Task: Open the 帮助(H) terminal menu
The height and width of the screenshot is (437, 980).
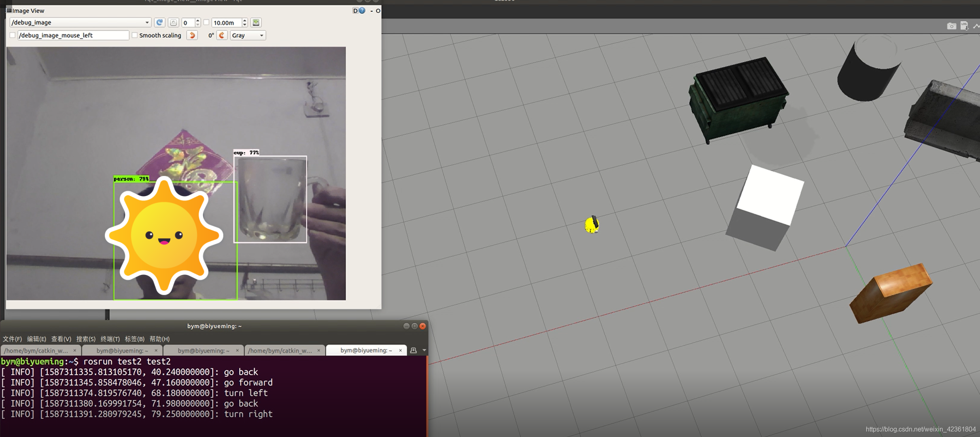Action: click(x=160, y=339)
